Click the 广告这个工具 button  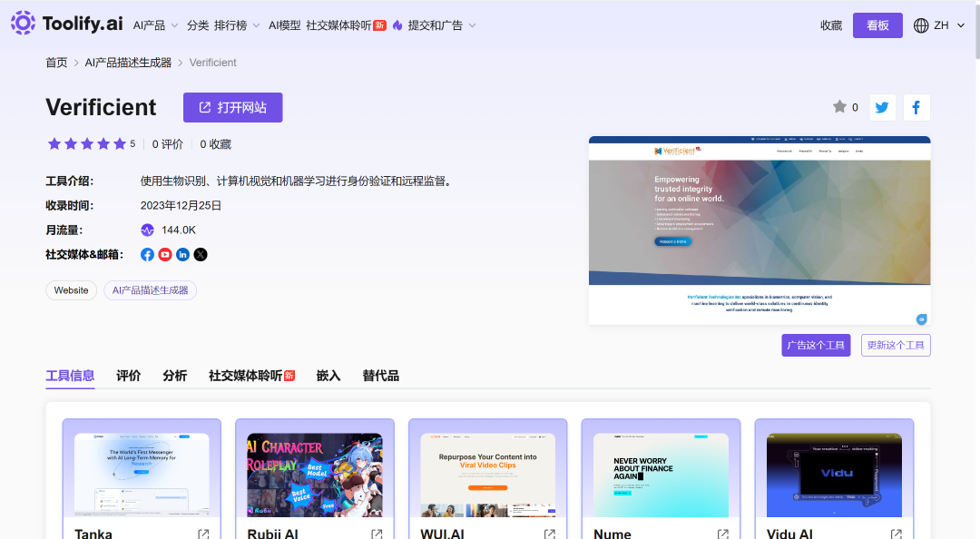(x=816, y=345)
